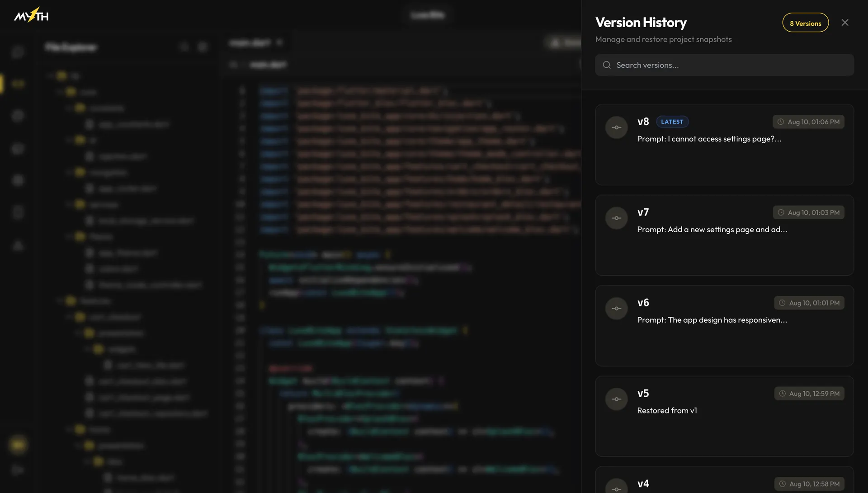The image size is (868, 493).
Task: Select the "v8" version label
Action: tap(643, 122)
